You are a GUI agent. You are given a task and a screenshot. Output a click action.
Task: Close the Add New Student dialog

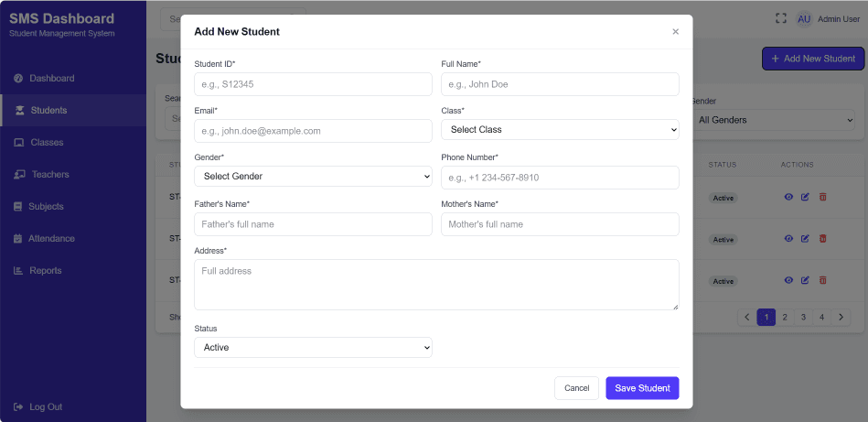click(x=675, y=31)
